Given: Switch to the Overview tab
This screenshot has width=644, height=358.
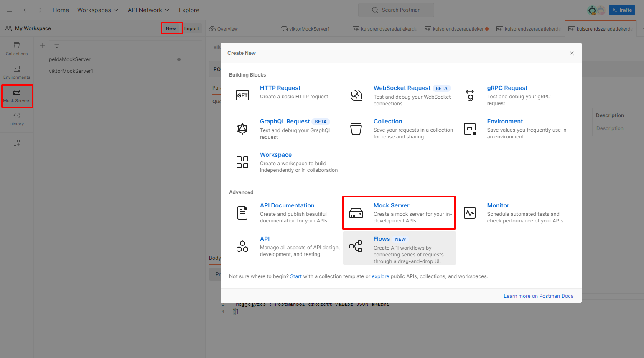Looking at the screenshot, I should point(224,29).
